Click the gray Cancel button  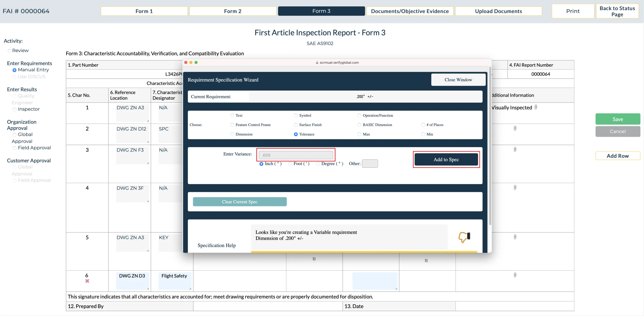618,131
